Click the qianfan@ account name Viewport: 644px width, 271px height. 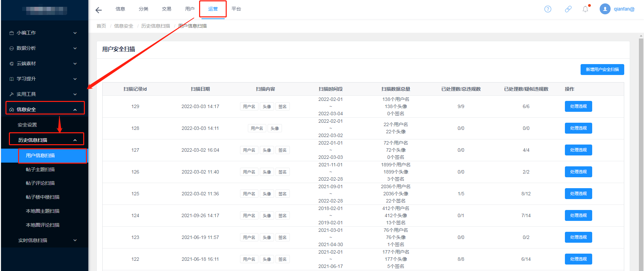pyautogui.click(x=624, y=9)
